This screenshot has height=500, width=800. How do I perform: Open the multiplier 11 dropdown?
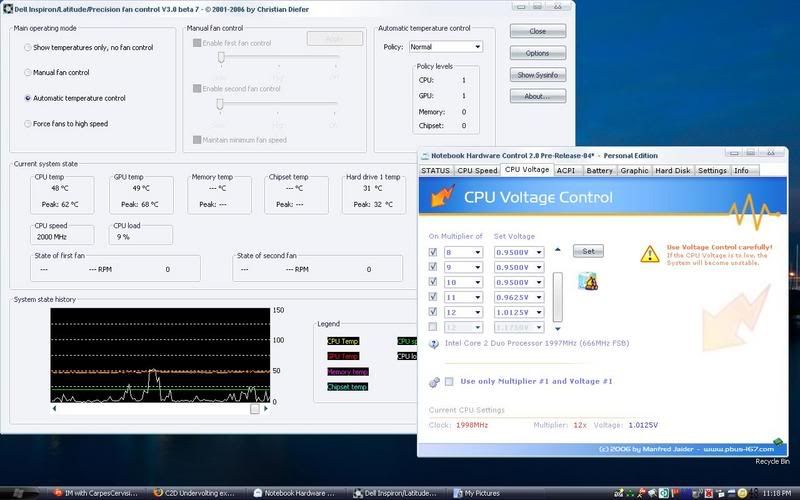[463, 297]
